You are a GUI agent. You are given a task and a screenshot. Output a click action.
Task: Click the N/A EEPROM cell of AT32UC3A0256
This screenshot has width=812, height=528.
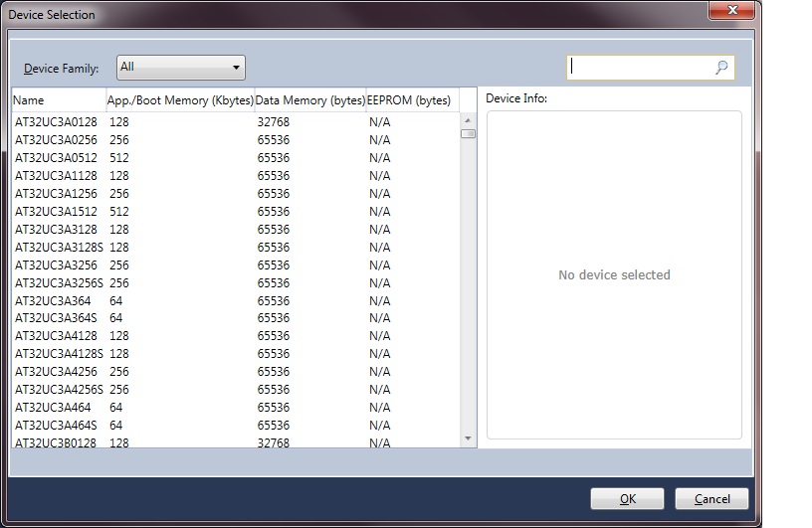point(379,140)
